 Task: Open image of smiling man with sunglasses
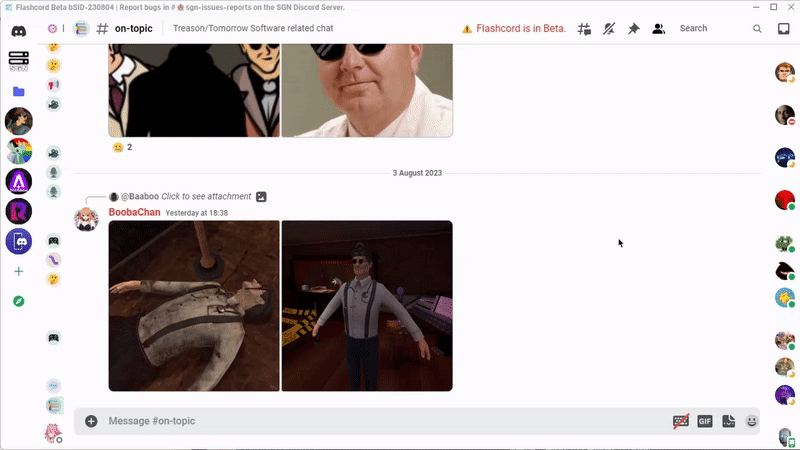367,90
